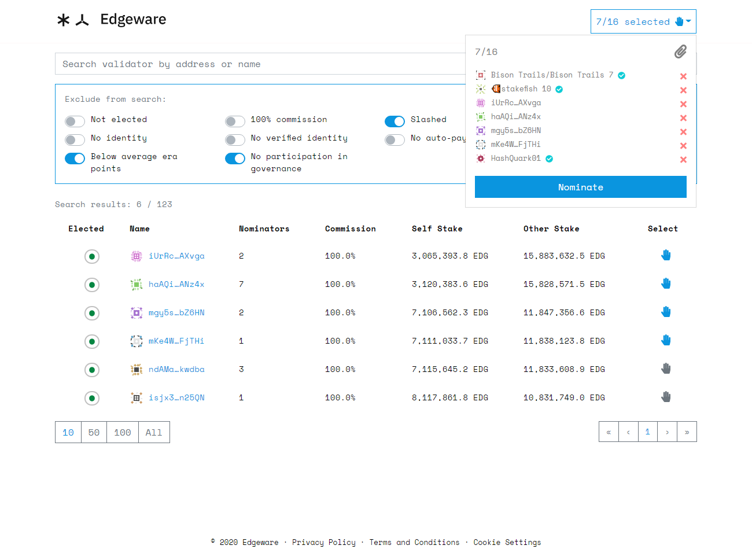
Task: Sort by Nominators column header
Action: click(x=264, y=229)
